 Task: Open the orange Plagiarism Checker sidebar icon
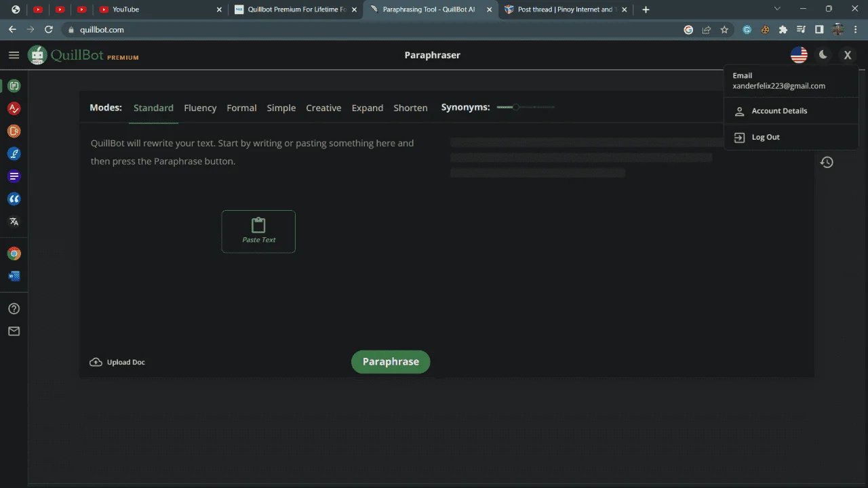tap(14, 131)
